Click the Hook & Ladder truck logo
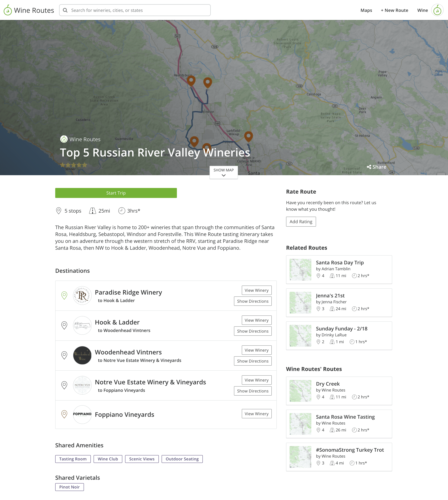Image resolution: width=448 pixels, height=500 pixels. (x=82, y=325)
